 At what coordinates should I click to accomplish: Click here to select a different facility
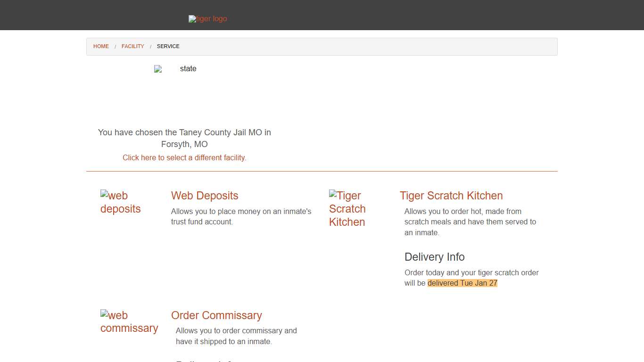coord(184,157)
